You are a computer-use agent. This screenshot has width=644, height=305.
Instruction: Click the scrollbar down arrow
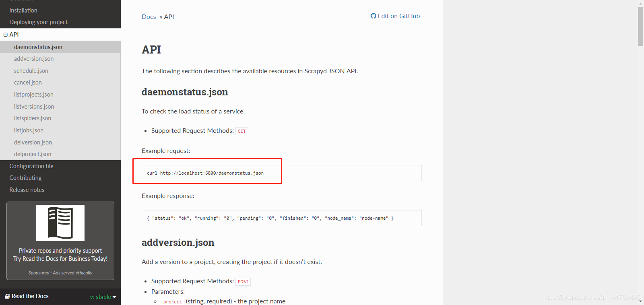tap(641, 302)
